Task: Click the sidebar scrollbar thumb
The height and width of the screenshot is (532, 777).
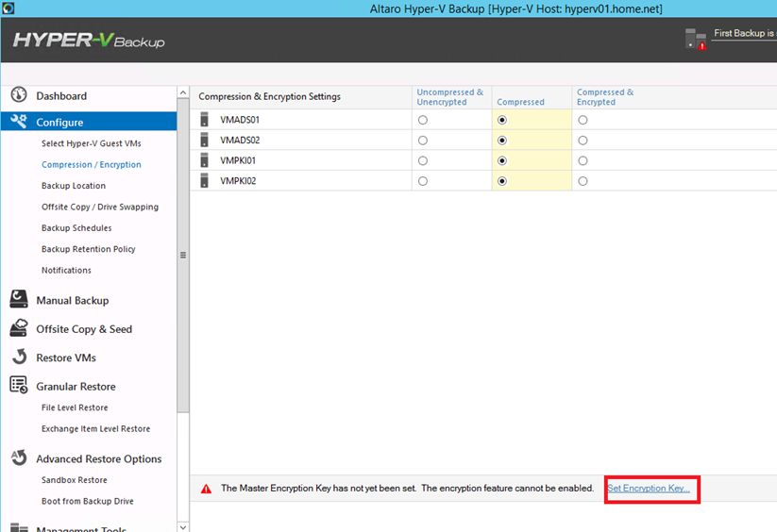Action: [x=183, y=256]
